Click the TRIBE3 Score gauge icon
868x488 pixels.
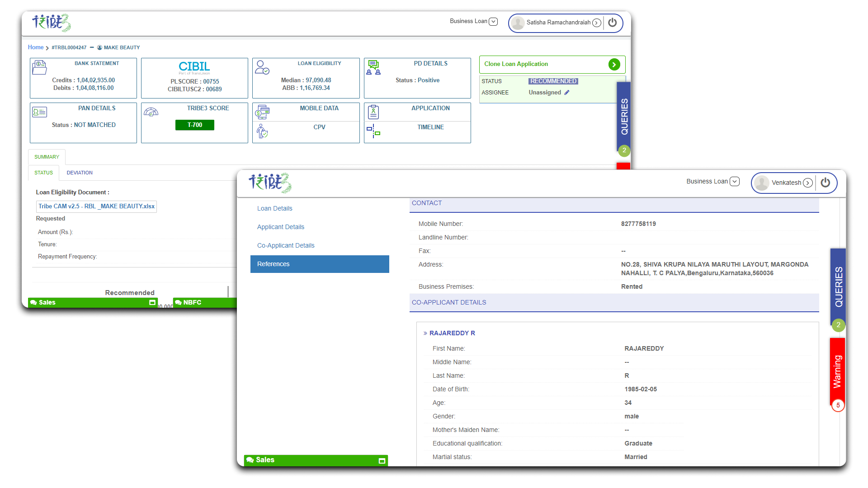tap(151, 112)
